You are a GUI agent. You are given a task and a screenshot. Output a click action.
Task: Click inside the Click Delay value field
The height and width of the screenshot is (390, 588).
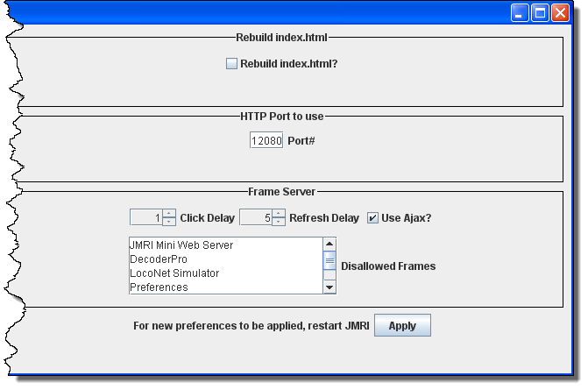pos(145,217)
